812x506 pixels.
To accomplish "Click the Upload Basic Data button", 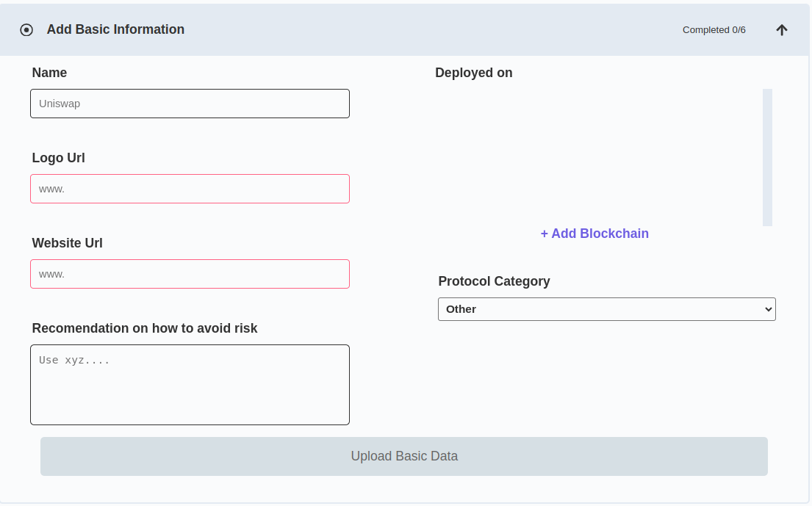I will pos(404,456).
